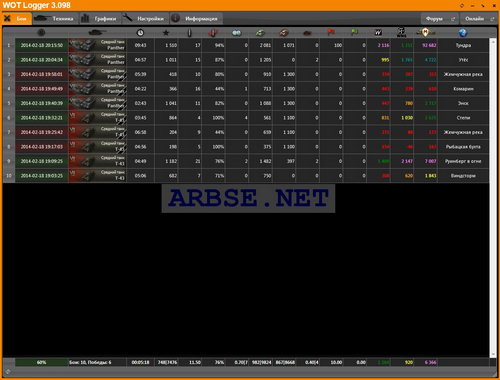Click the T-43 thumbnail in row 10
500x380 pixels.
pyautogui.click(x=97, y=176)
